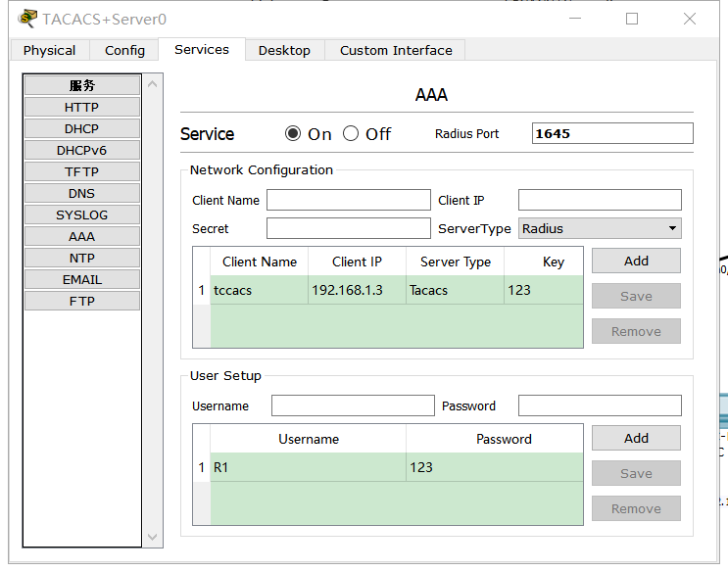This screenshot has height=572, width=728.
Task: Click the Password field in User Setup
Action: click(x=600, y=405)
